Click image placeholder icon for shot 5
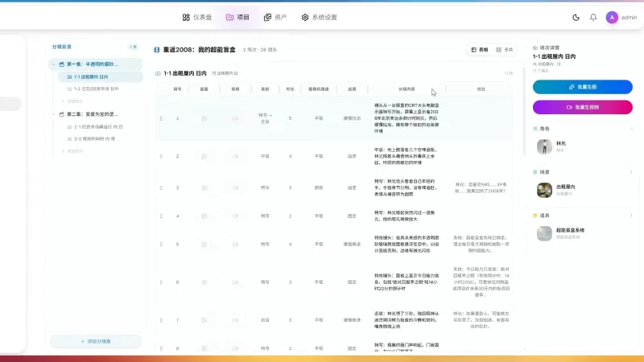This screenshot has width=644, height=362. [204, 245]
